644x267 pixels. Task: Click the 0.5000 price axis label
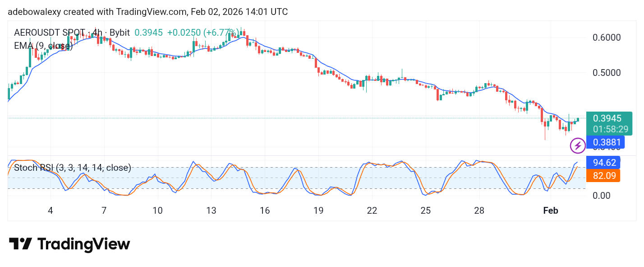[607, 73]
